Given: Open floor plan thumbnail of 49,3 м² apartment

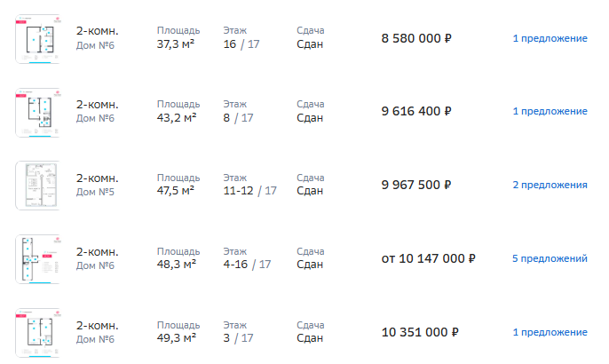Looking at the screenshot, I should 36,333.
